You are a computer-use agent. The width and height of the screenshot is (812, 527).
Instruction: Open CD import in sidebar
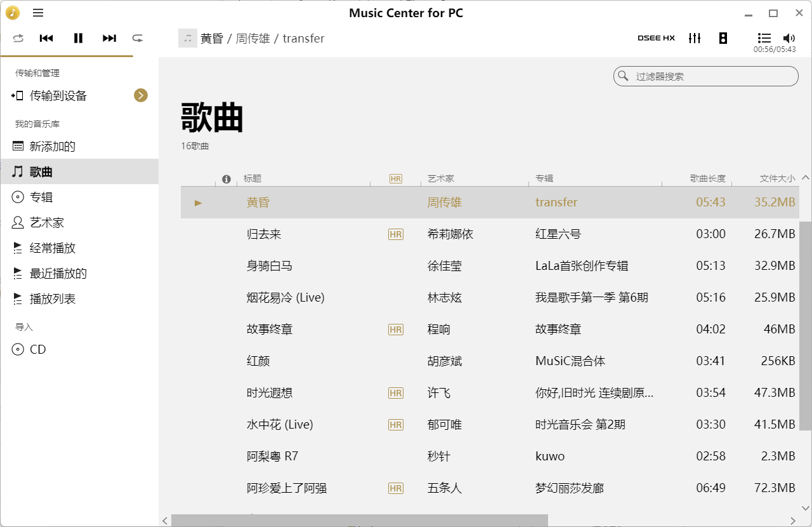click(x=79, y=350)
